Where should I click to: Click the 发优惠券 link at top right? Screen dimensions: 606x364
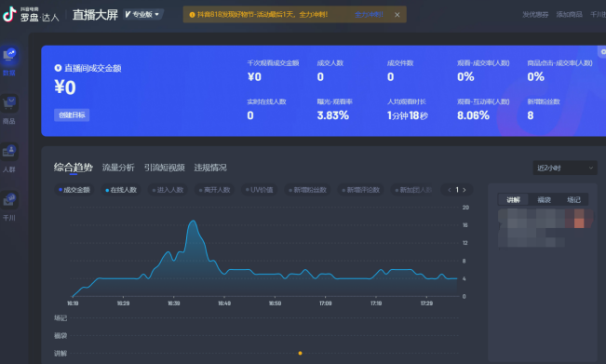click(x=535, y=14)
